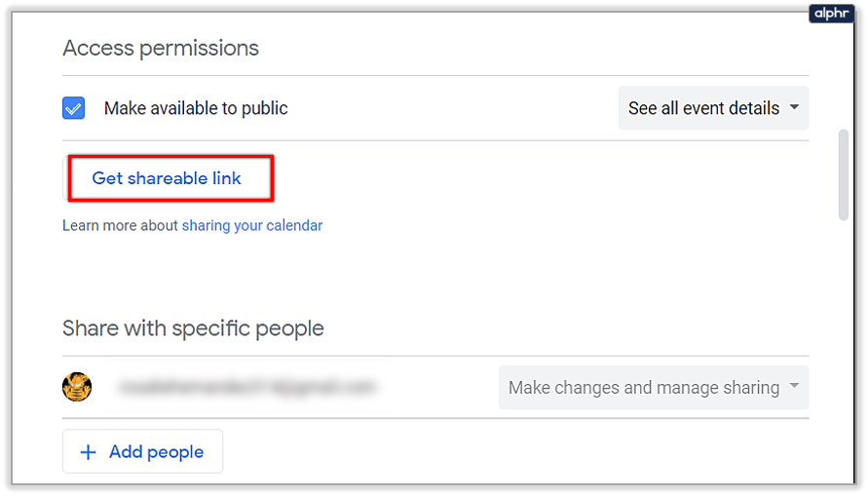Image resolution: width=868 pixels, height=496 pixels.
Task: Click the blue checkmark icon for public availability
Action: pyautogui.click(x=74, y=108)
